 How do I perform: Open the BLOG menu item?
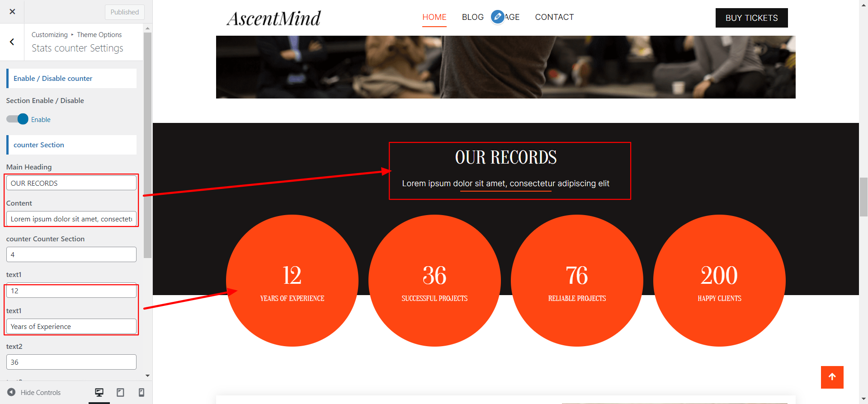click(x=472, y=17)
